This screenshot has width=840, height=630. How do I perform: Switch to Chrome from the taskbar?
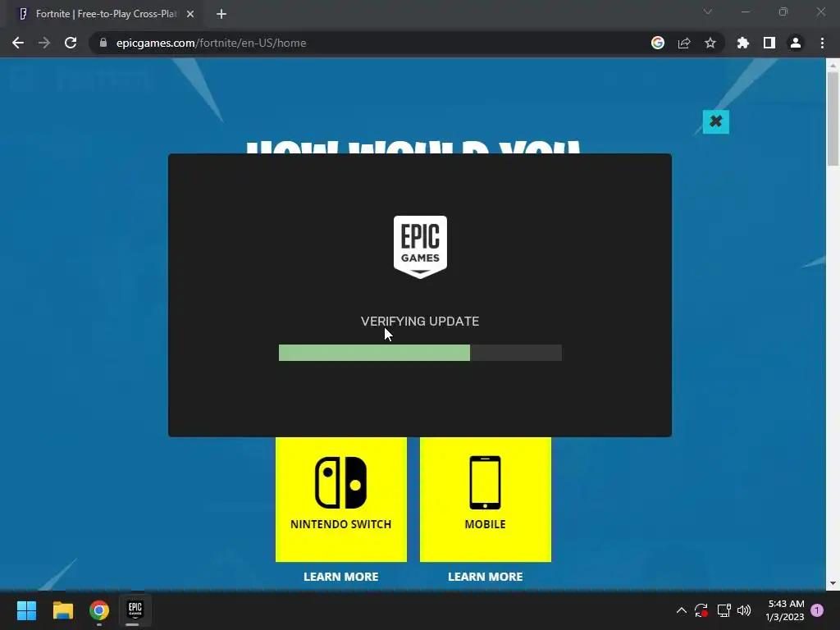(x=99, y=610)
